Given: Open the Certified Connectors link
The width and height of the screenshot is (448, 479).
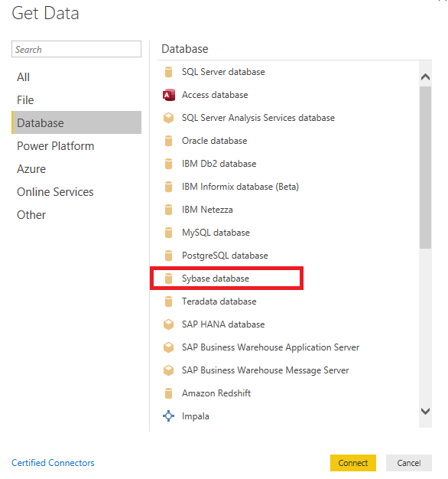Looking at the screenshot, I should [x=53, y=462].
